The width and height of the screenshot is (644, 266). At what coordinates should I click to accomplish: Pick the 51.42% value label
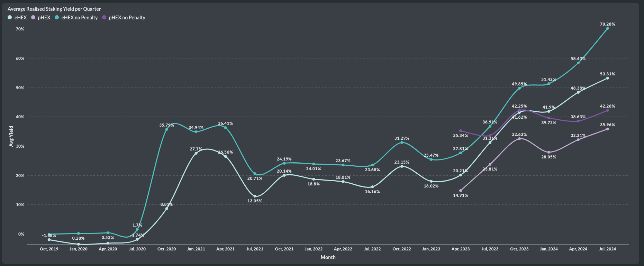click(549, 80)
